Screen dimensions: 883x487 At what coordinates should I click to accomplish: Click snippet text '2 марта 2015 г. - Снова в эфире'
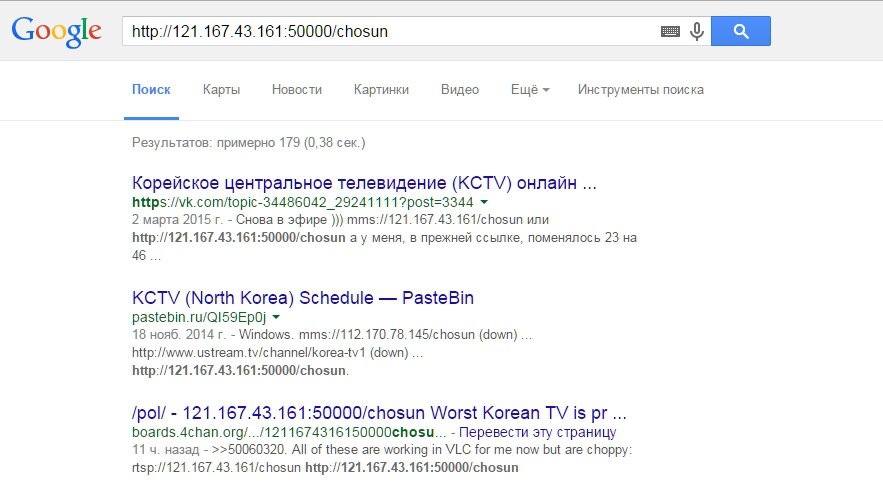[229, 220]
